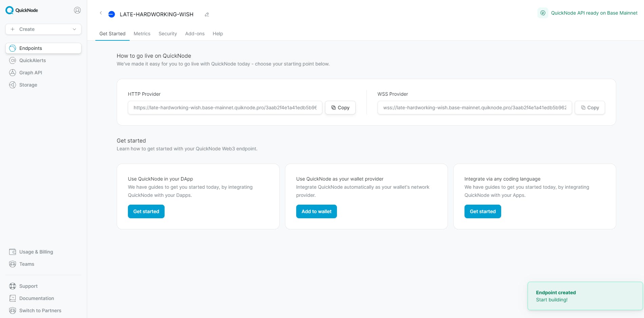Click the Base network blue logo icon
Viewport: 644px width, 318px height.
click(111, 14)
